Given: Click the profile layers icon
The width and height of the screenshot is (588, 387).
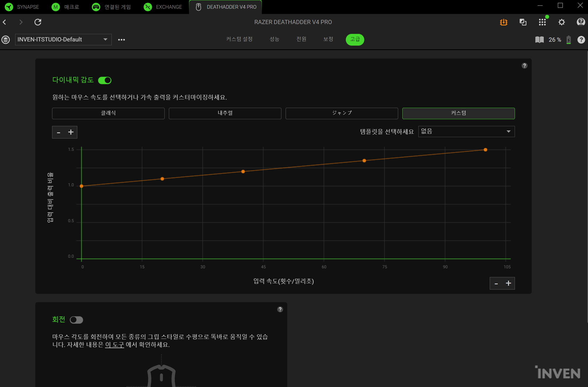Looking at the screenshot, I should 6,40.
